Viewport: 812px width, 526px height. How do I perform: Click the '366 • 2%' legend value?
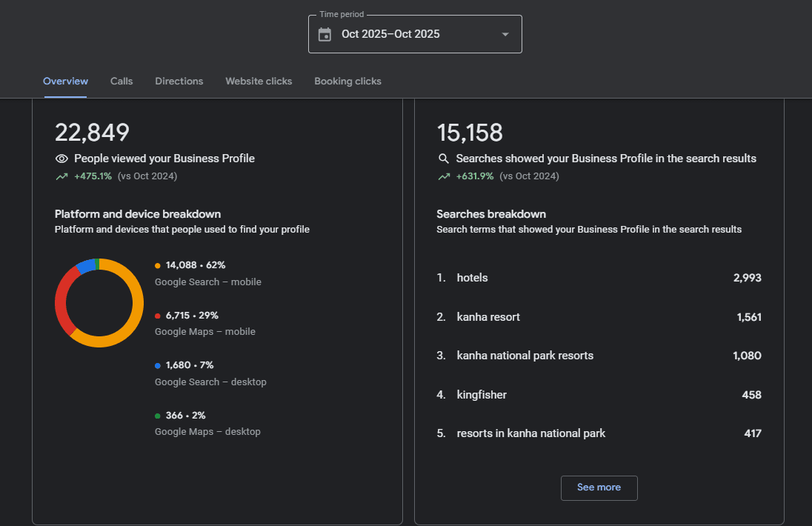[x=185, y=415]
